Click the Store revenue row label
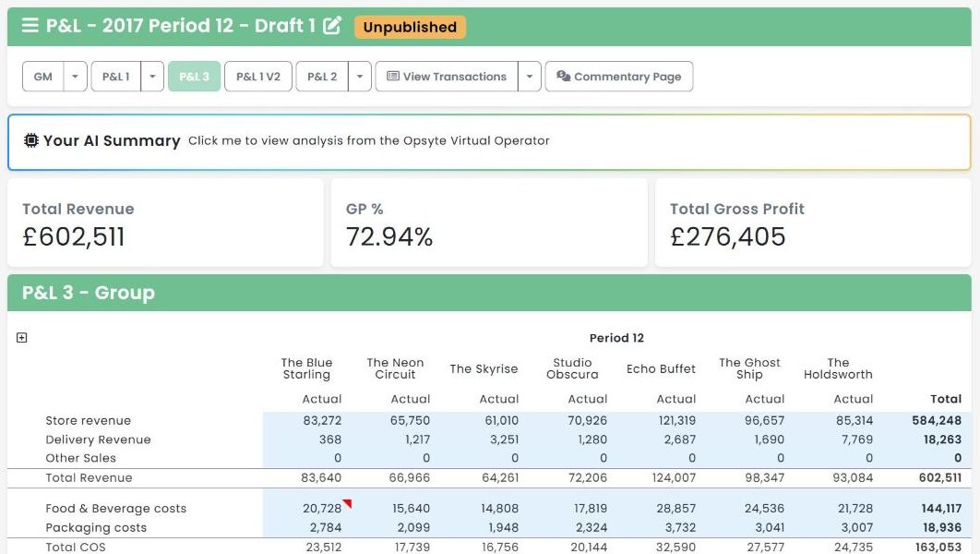980x554 pixels. pos(88,421)
